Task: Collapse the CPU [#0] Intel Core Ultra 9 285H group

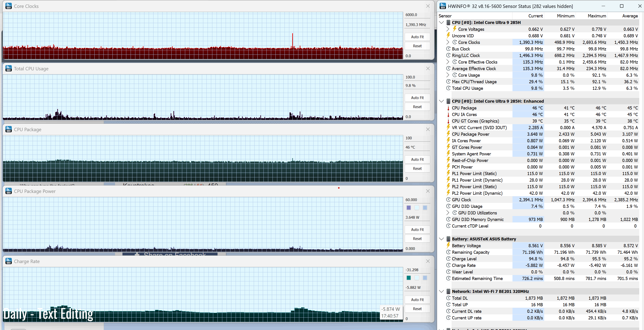Action: coord(441,22)
